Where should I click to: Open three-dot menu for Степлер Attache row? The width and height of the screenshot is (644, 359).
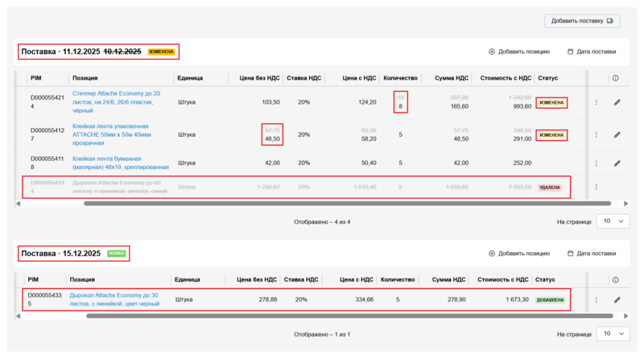tap(597, 102)
